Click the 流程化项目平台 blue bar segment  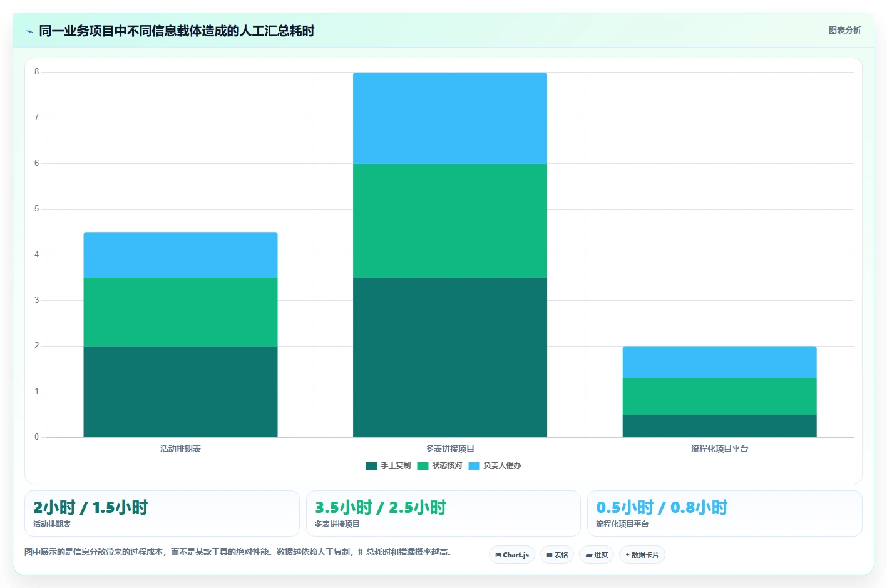[719, 362]
